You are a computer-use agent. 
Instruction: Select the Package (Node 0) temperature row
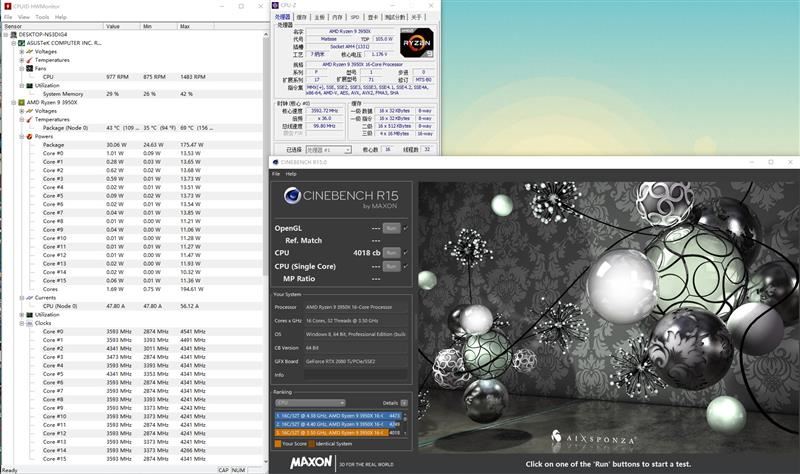(x=133, y=128)
